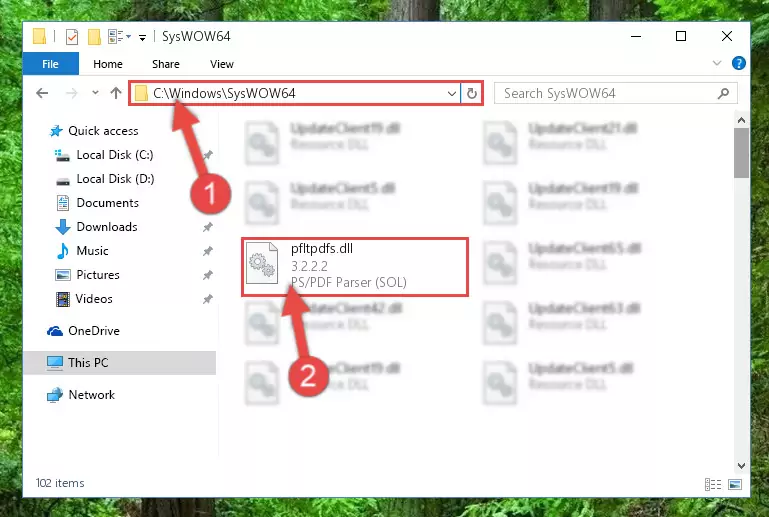Select the pfltpdfs.dll file name

(x=322, y=249)
